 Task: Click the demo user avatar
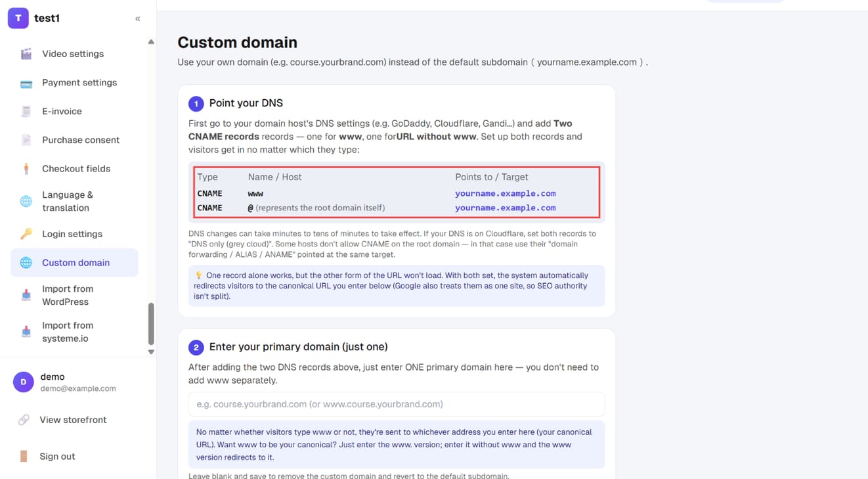24,382
